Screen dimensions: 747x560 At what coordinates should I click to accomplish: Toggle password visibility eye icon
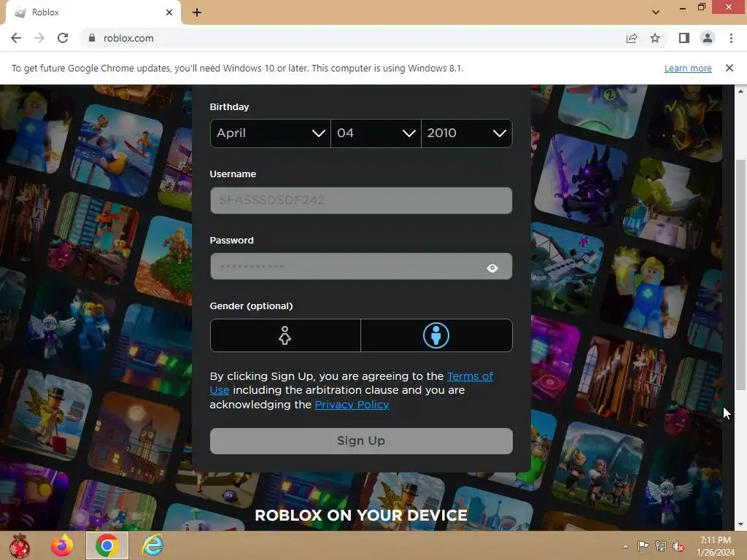[492, 268]
